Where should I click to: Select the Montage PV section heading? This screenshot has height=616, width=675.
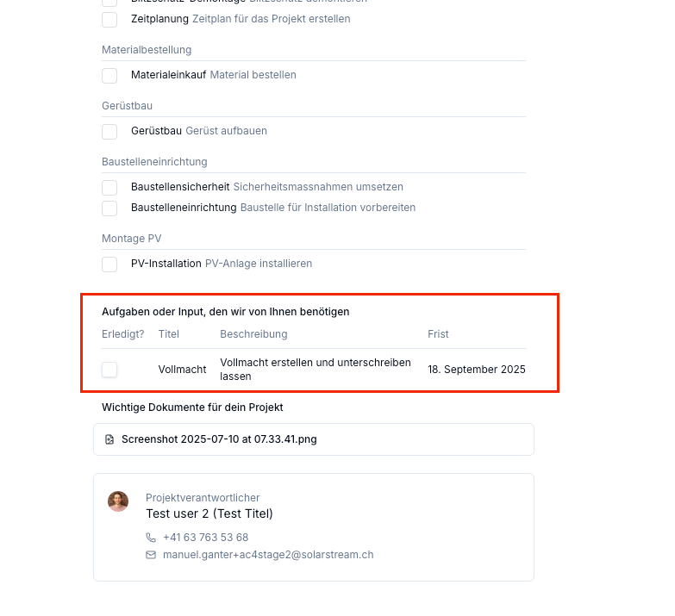(x=131, y=239)
